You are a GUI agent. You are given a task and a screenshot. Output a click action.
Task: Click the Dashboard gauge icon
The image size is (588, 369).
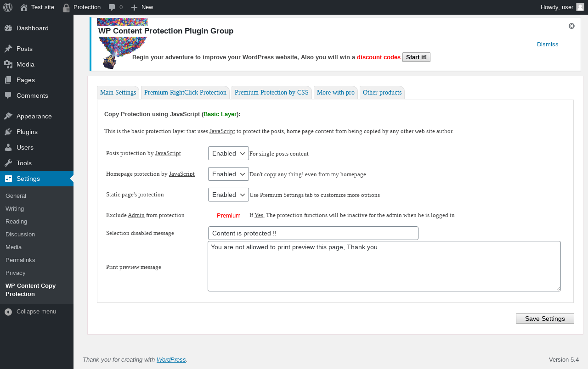8,28
